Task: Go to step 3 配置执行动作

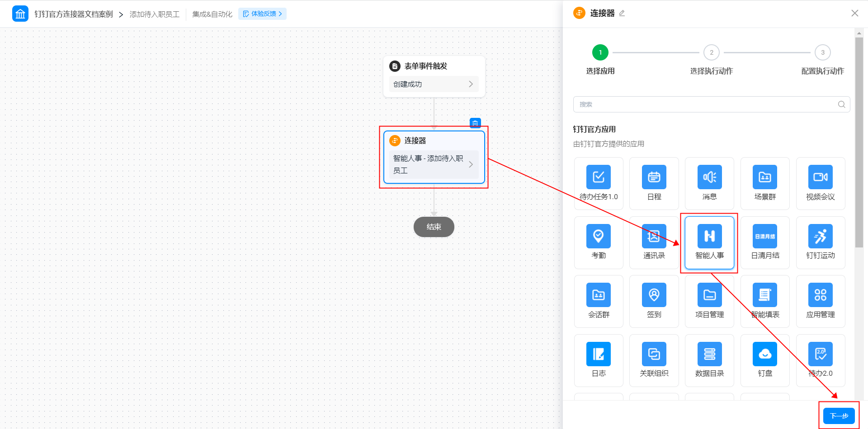Action: point(822,60)
